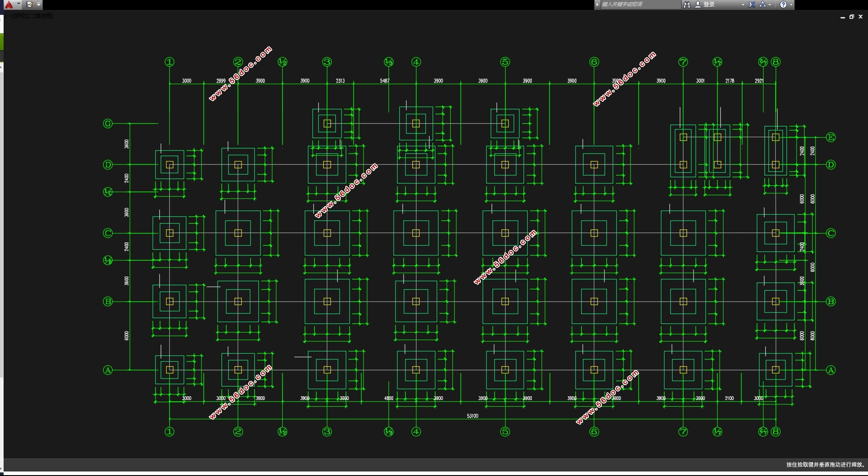868x476 pixels.
Task: Select the dimension text 2178
Action: [x=730, y=81]
